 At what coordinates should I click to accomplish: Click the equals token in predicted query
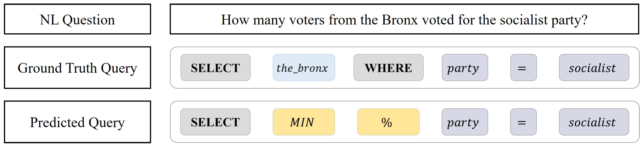(x=523, y=122)
